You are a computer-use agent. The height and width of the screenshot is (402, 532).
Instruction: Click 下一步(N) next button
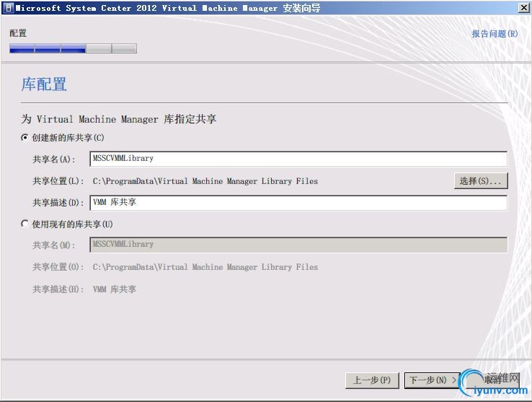[432, 380]
